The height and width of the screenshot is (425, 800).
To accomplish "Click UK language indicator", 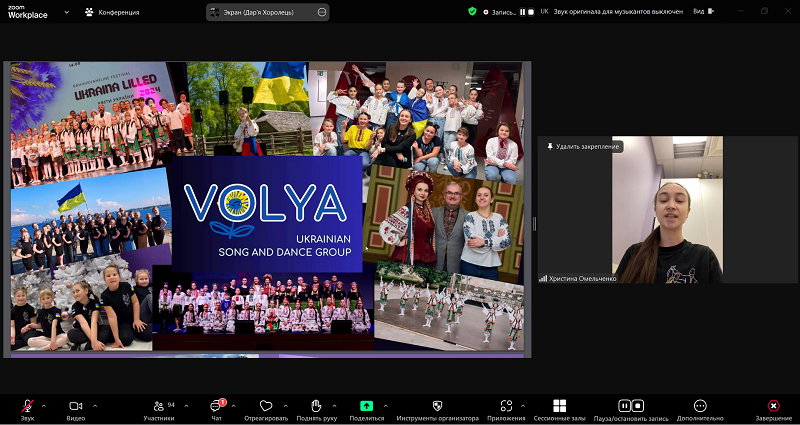I will pos(544,11).
